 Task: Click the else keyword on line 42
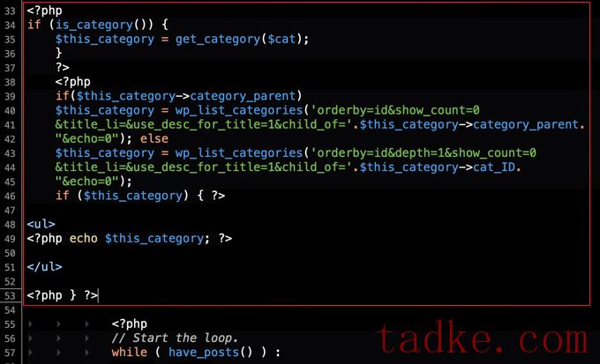tap(154, 138)
